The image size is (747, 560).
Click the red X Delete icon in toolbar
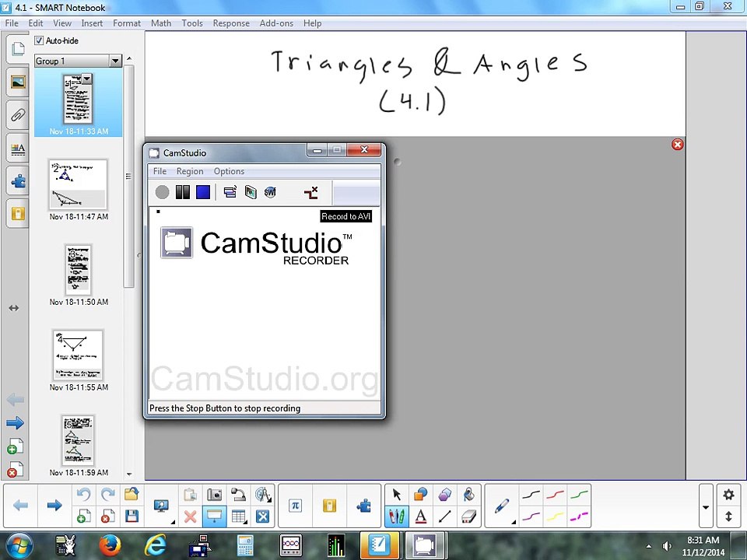click(190, 516)
